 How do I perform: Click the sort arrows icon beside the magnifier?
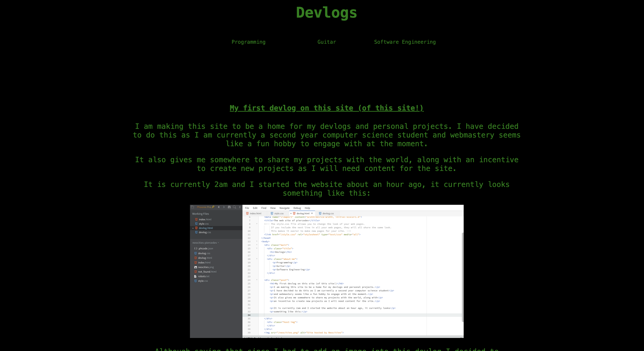click(240, 207)
